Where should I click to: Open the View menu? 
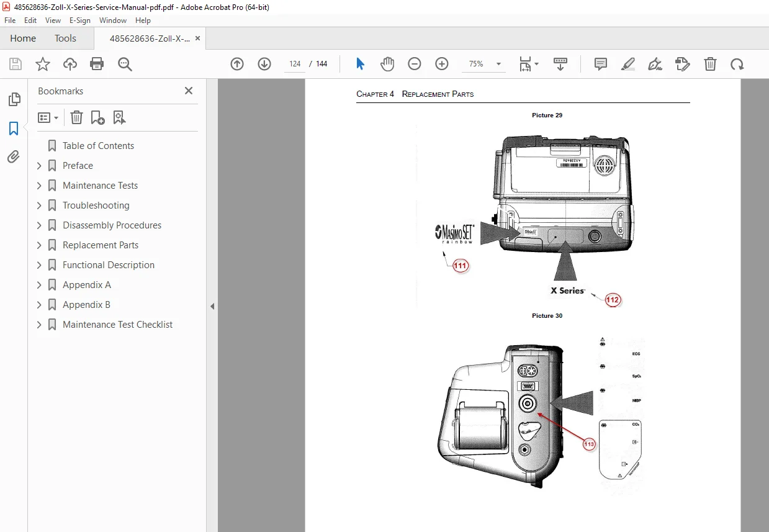coord(53,20)
